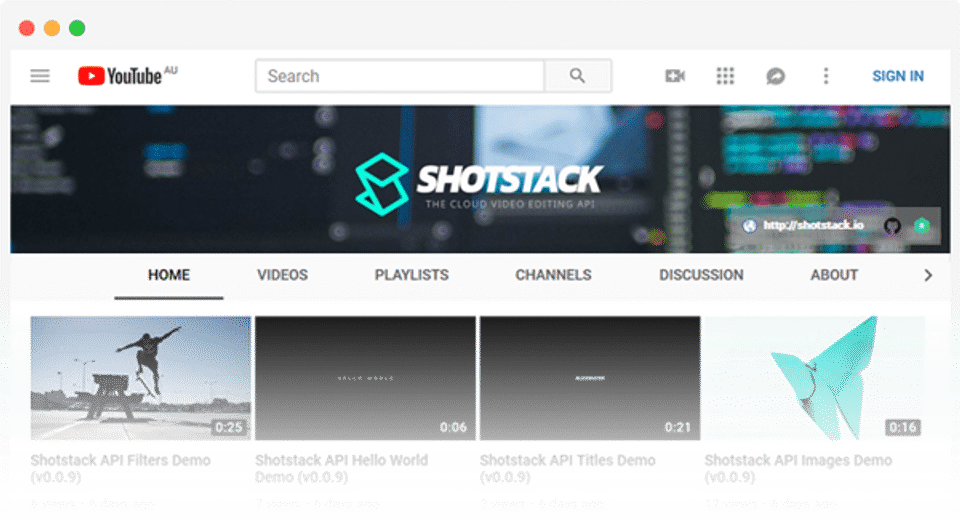
Task: Switch to the VIDEOS tab
Action: 282,275
